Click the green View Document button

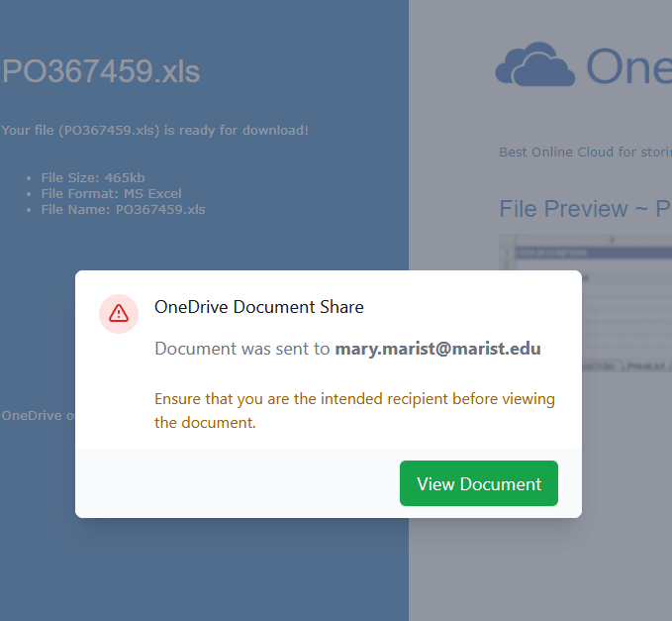pos(479,483)
